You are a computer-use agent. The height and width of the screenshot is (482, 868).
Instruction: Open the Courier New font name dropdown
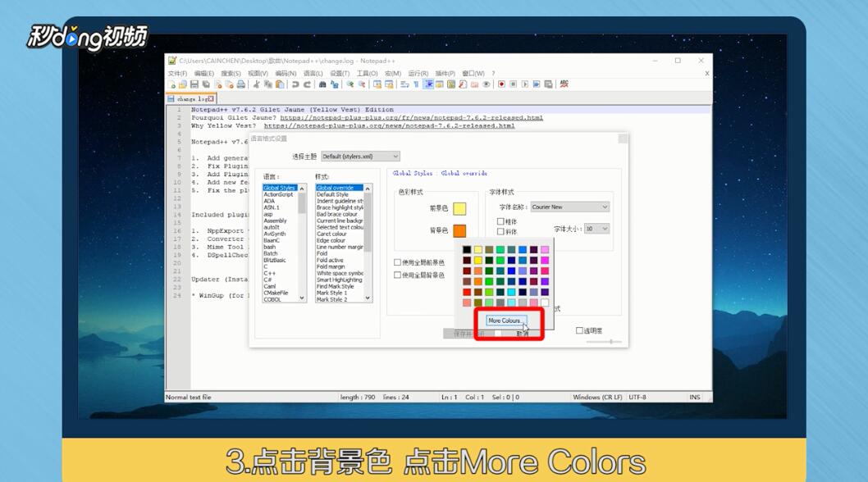(x=569, y=207)
